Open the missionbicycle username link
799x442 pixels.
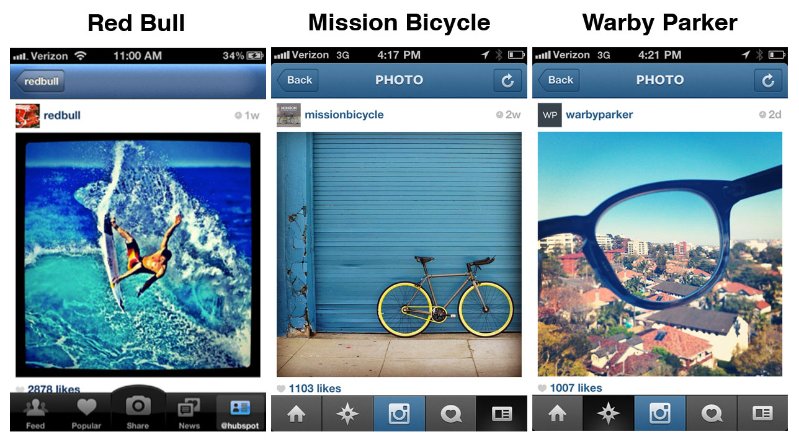344,115
